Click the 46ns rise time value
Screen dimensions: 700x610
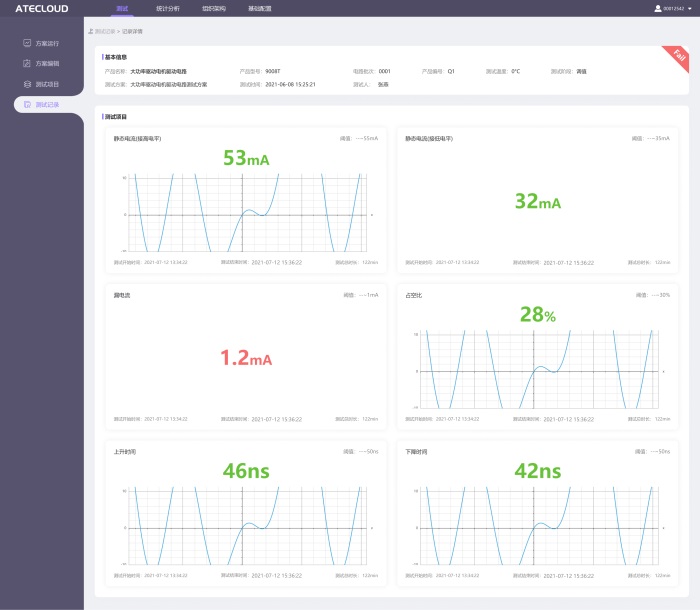(246, 471)
